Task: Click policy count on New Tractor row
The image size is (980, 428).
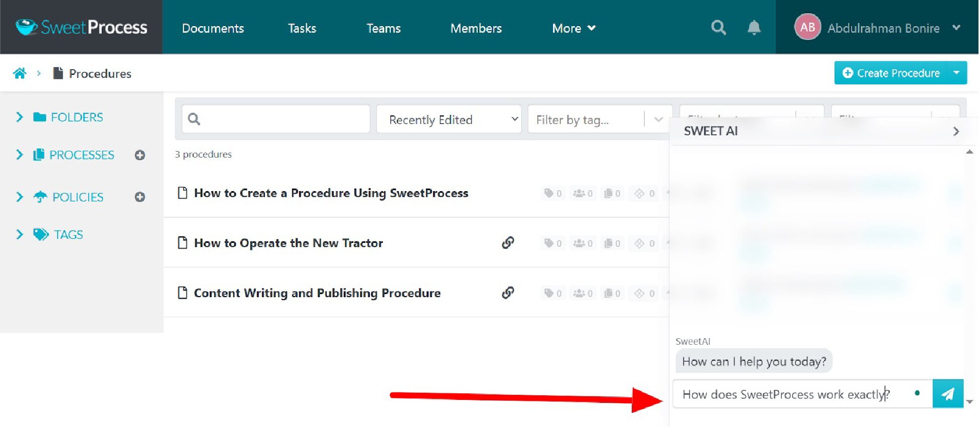Action: click(x=645, y=243)
